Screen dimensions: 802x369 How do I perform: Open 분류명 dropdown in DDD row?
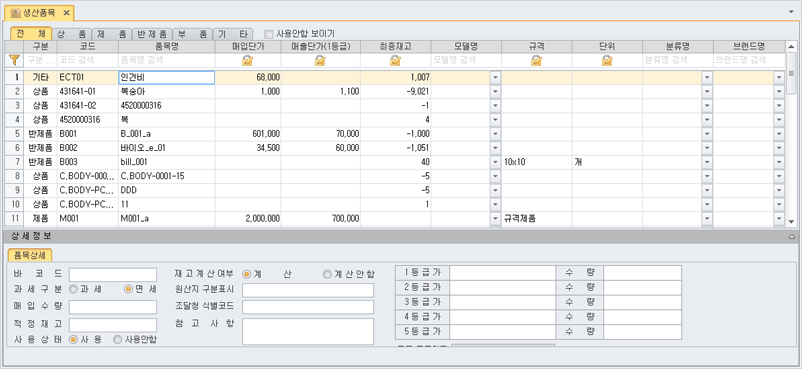[707, 190]
